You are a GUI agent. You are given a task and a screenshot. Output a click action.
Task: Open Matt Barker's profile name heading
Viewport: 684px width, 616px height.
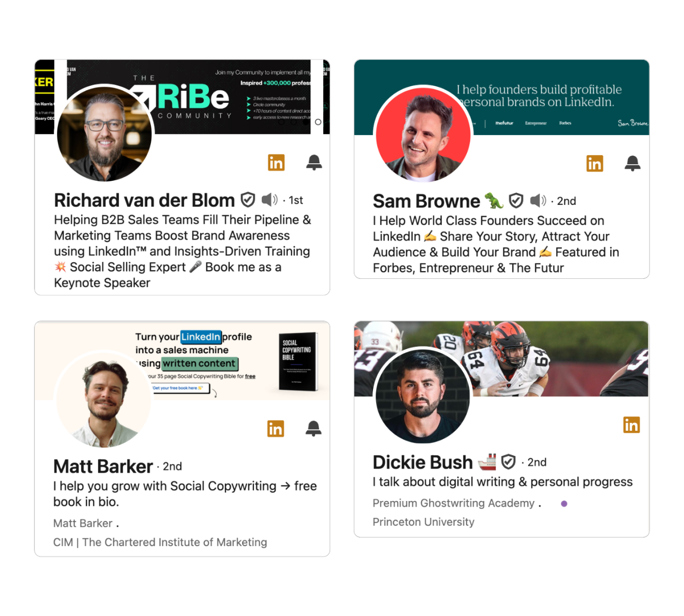tap(103, 466)
